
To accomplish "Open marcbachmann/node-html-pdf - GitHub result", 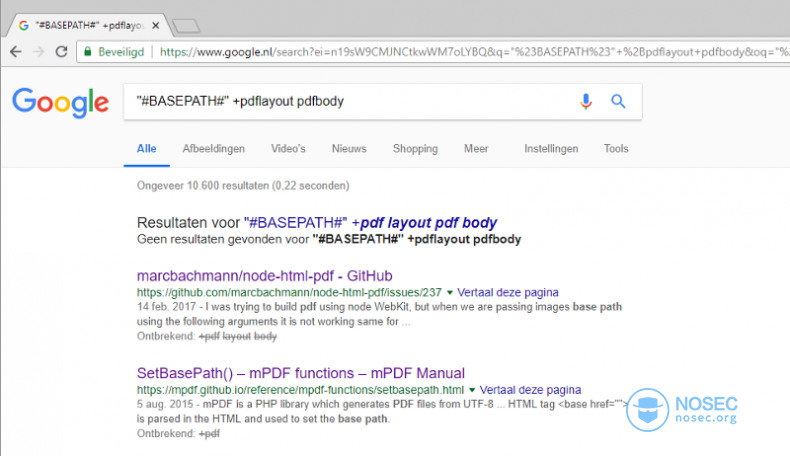I will click(265, 276).
